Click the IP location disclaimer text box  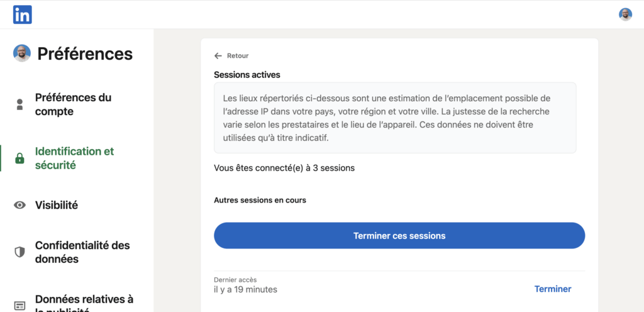[x=395, y=118]
